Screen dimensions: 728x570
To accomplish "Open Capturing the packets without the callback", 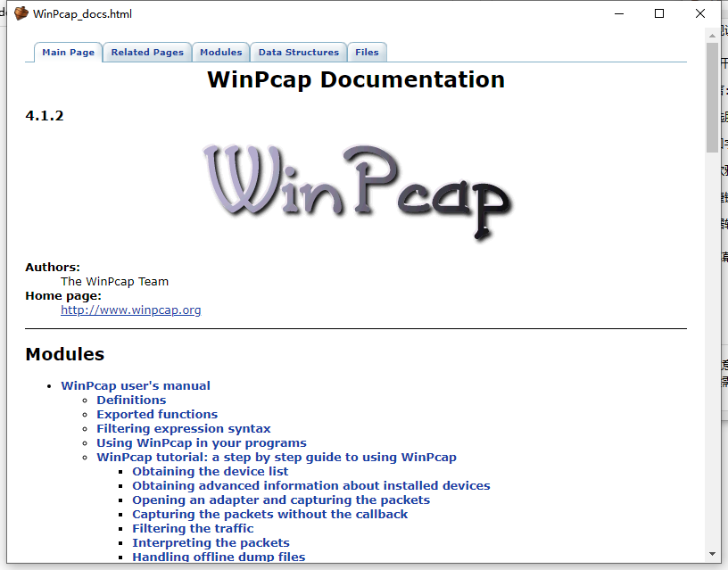I will (x=269, y=515).
